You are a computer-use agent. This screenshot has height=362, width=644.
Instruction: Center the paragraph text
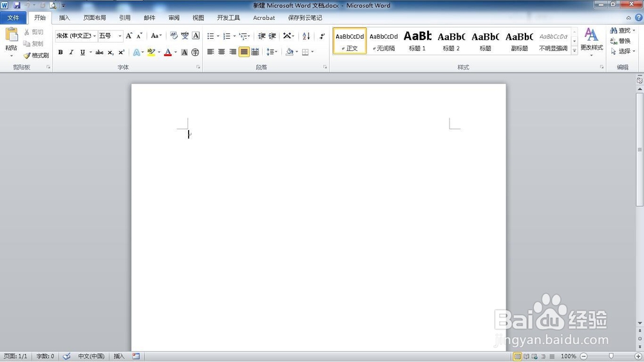(x=222, y=52)
